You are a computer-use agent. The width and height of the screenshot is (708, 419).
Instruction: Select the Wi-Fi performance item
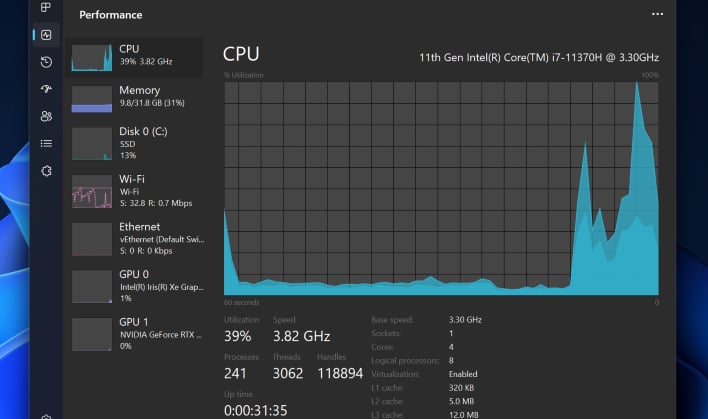click(135, 191)
